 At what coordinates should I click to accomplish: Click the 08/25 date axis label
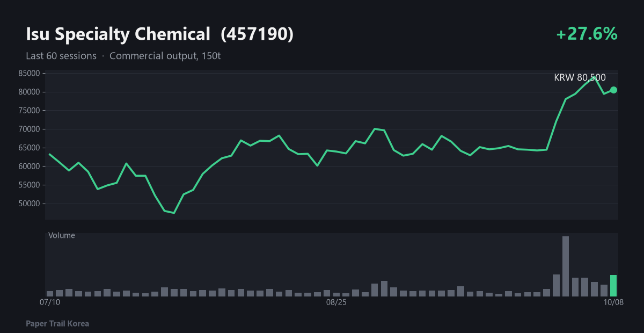(x=336, y=303)
